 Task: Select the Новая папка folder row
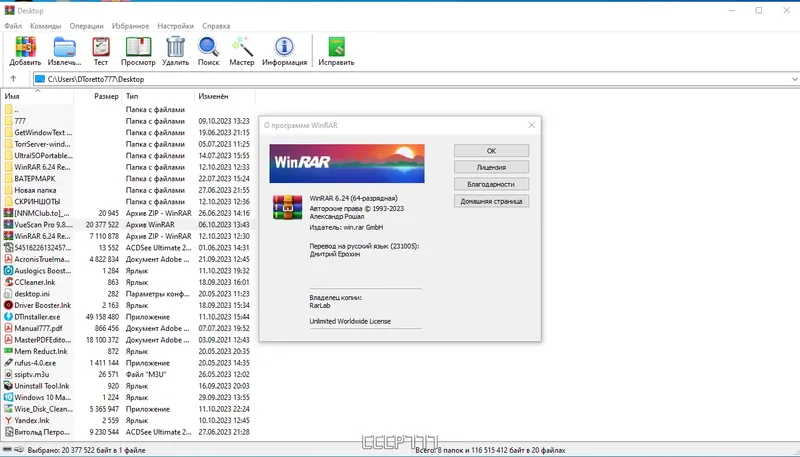click(x=128, y=190)
